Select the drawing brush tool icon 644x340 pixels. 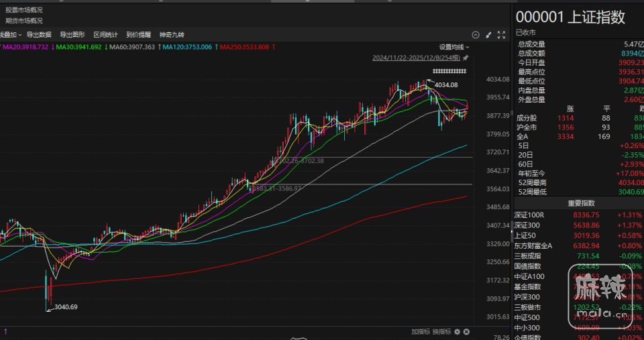(488, 35)
